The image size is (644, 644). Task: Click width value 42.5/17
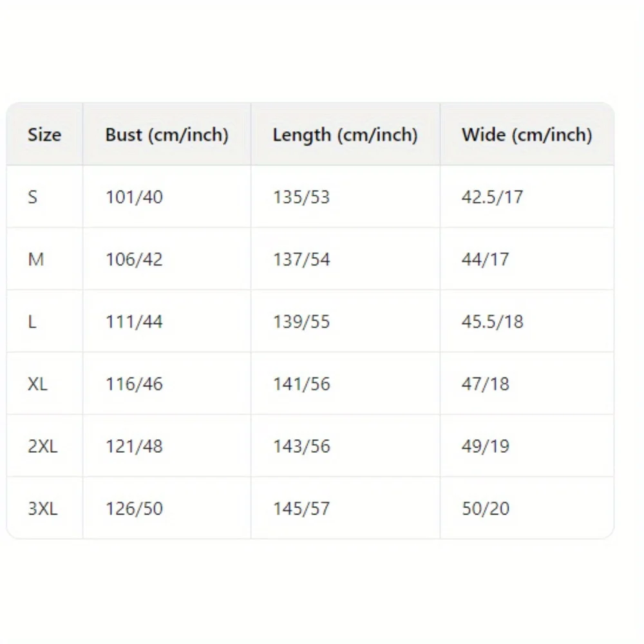coord(492,197)
